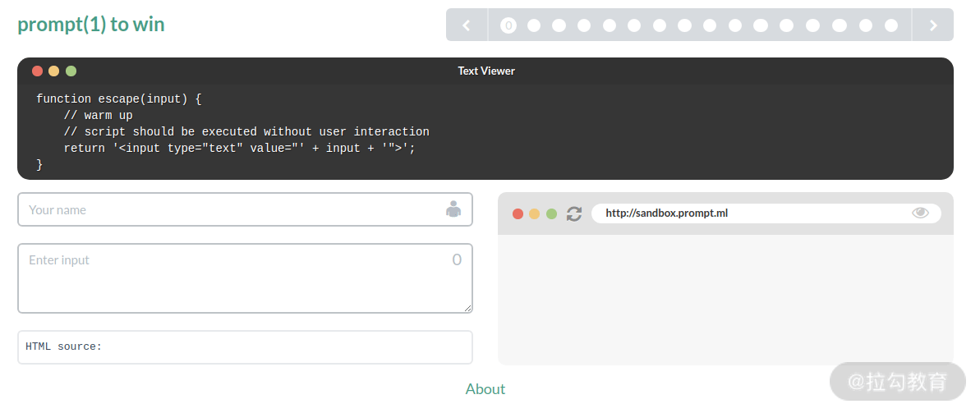Click the red dot in sandbox browser

coord(518,213)
